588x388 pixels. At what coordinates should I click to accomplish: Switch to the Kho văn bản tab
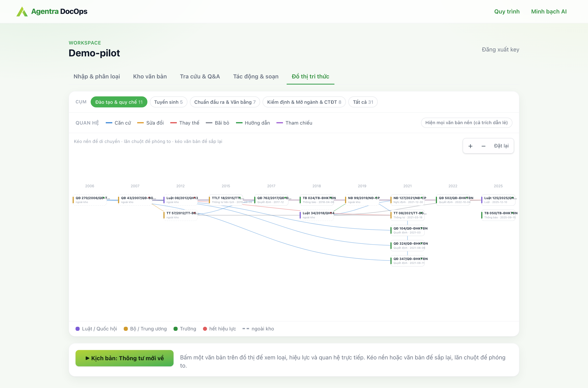point(150,76)
